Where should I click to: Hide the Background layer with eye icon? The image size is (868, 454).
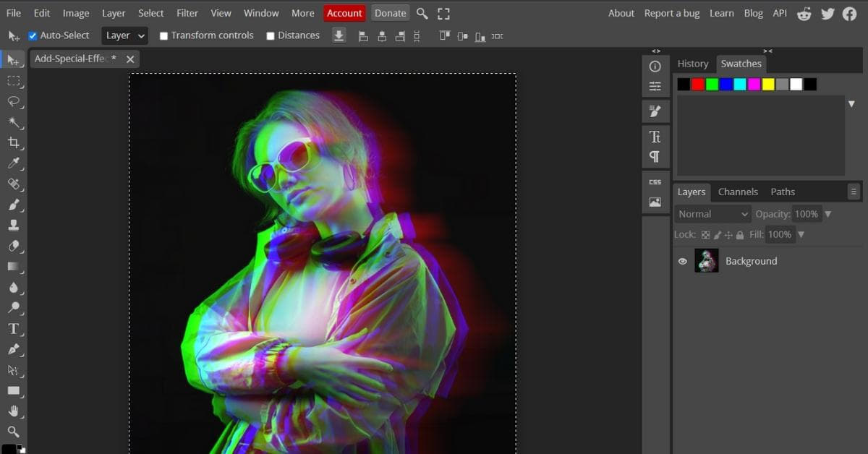(682, 261)
